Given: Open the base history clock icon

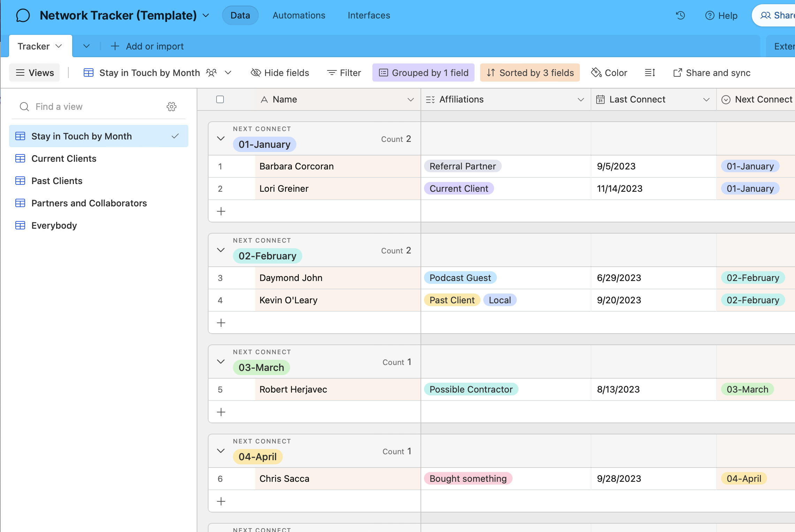Looking at the screenshot, I should (680, 15).
